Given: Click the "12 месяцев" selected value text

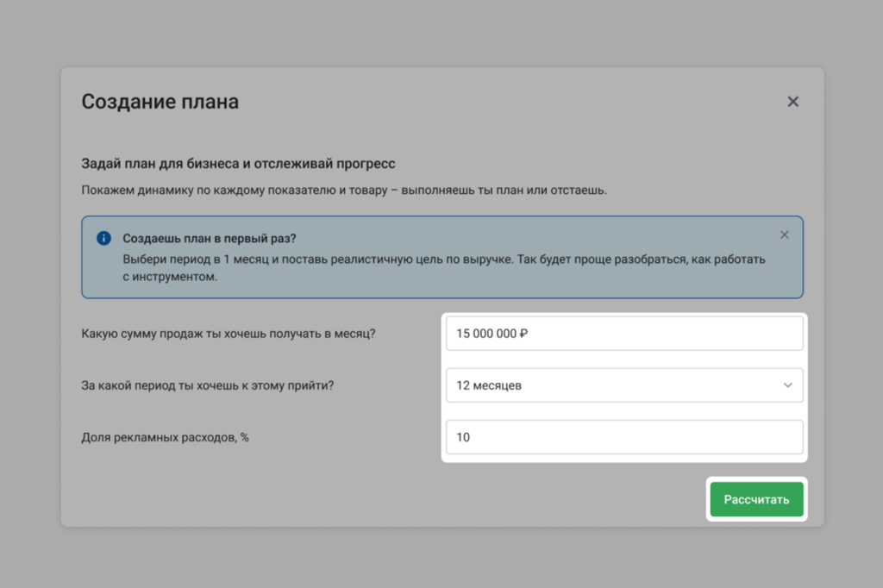Looking at the screenshot, I should pos(489,385).
